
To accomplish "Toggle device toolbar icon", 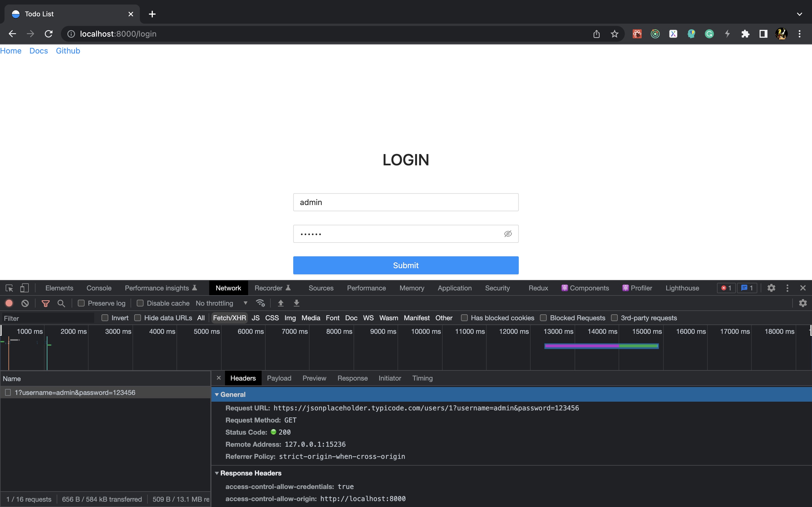I will coord(25,288).
